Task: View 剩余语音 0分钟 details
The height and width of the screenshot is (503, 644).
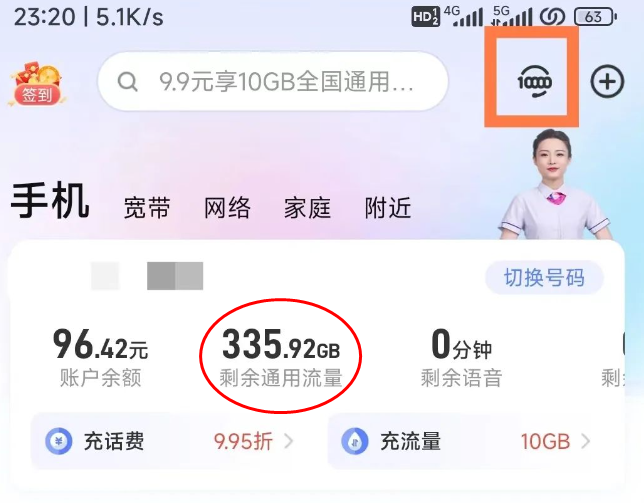Action: pyautogui.click(x=461, y=357)
